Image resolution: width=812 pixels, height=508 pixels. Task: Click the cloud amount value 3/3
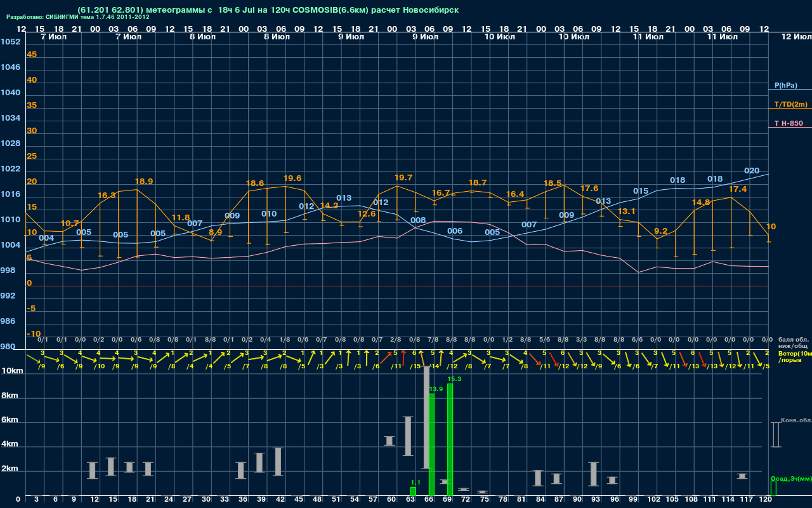tap(581, 340)
